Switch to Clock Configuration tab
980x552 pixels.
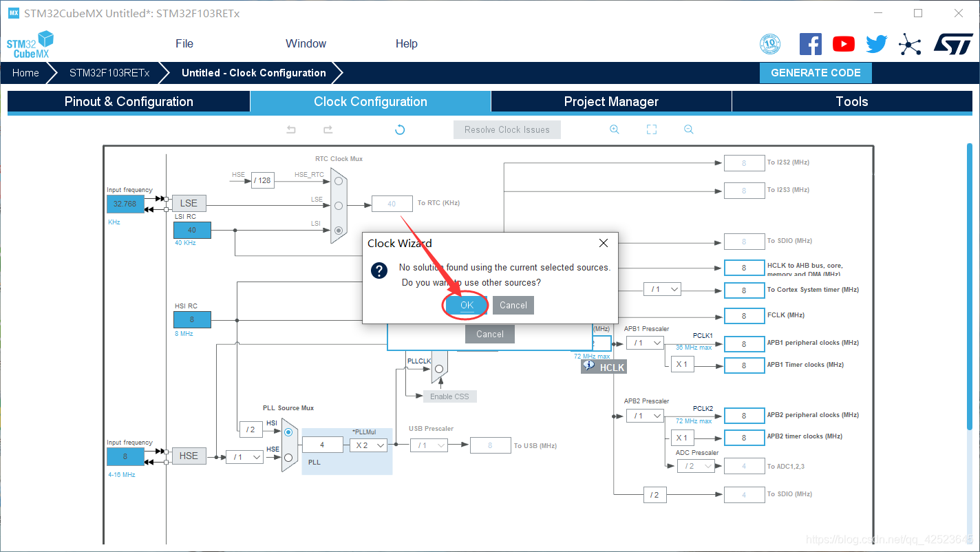[x=370, y=101]
